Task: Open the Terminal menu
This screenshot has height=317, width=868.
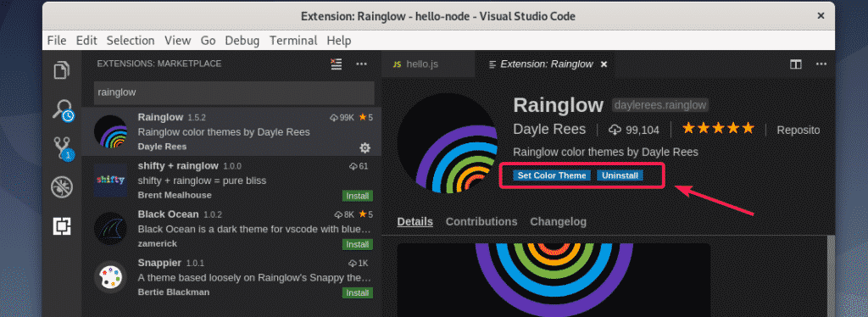Action: (293, 41)
